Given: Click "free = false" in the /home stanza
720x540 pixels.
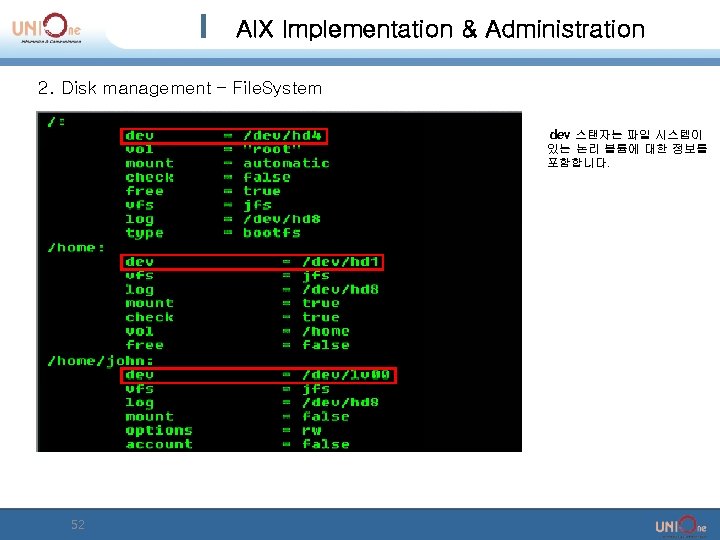Looking at the screenshot, I should (x=237, y=345).
